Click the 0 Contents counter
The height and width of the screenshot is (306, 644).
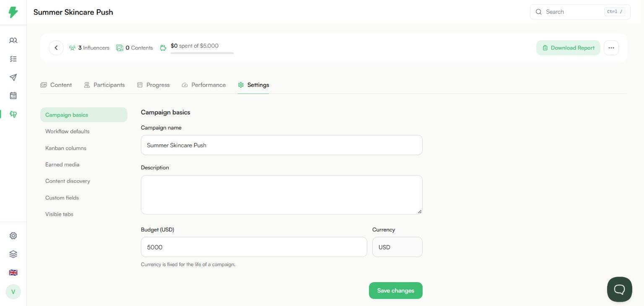(x=135, y=48)
